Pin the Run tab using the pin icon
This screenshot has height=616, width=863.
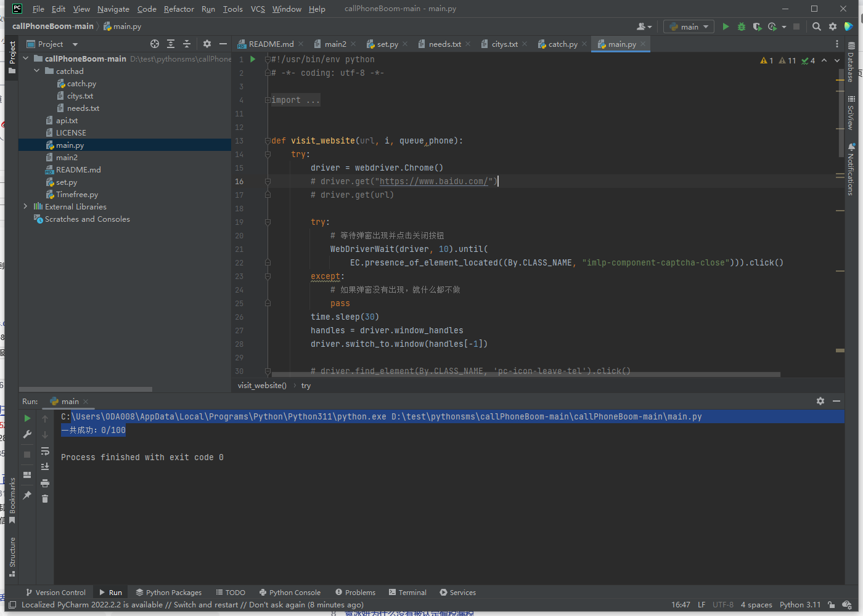(27, 493)
